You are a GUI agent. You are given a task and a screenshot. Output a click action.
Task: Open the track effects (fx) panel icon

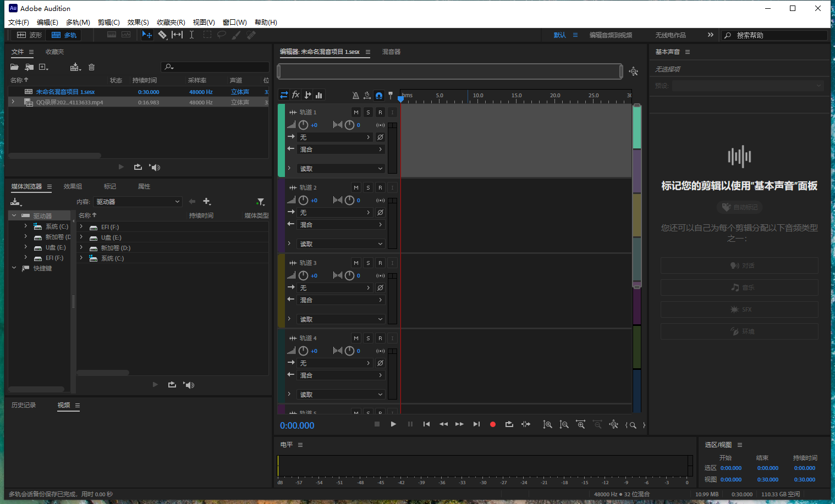pyautogui.click(x=295, y=95)
